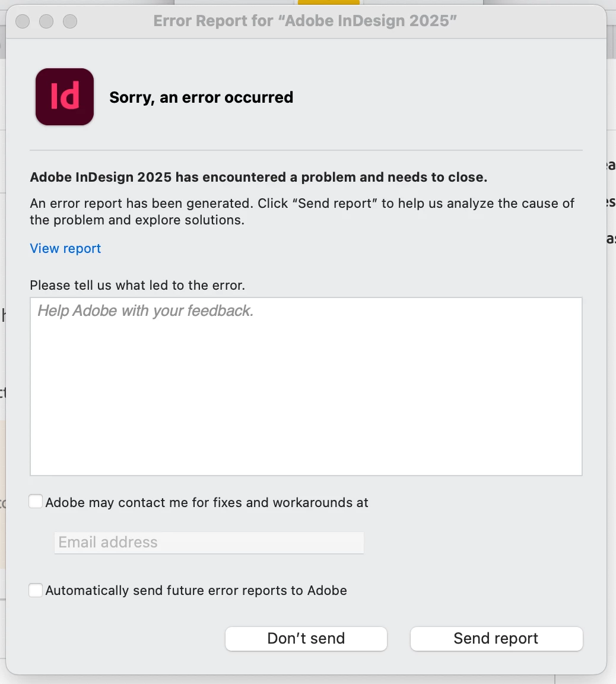Click the Don't send button
The height and width of the screenshot is (684, 616).
(306, 639)
